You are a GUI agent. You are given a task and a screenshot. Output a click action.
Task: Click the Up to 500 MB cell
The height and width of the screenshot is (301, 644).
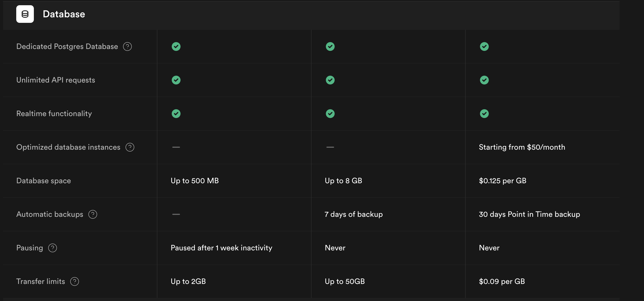[195, 181]
